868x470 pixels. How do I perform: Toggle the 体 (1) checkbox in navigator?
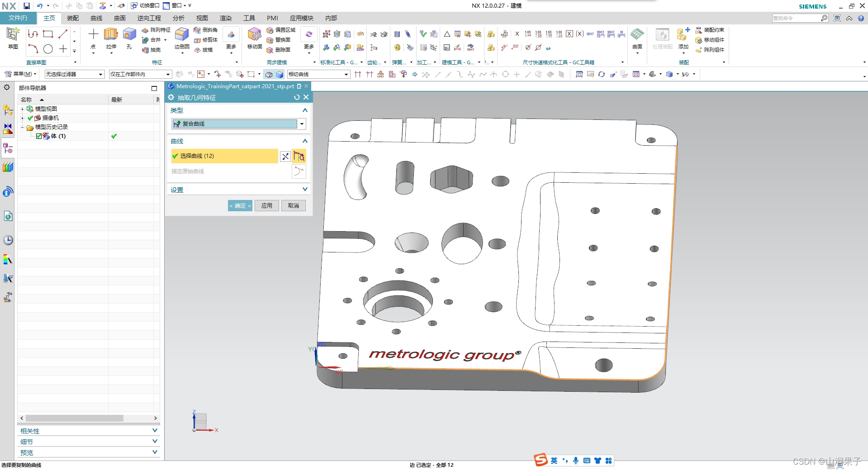pyautogui.click(x=39, y=136)
